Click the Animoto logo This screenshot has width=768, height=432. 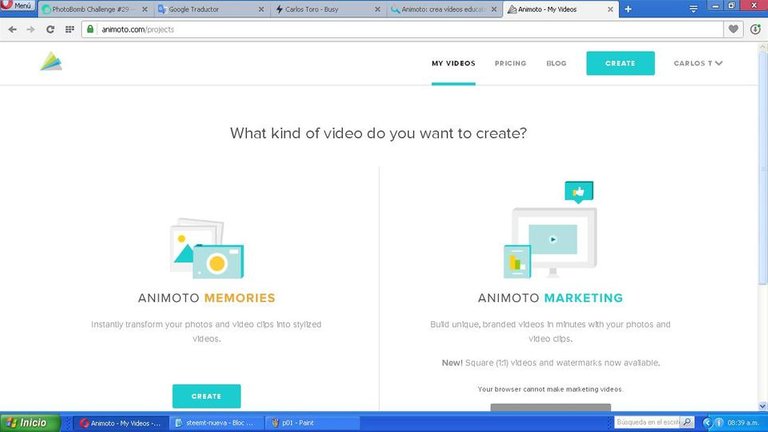tap(51, 62)
